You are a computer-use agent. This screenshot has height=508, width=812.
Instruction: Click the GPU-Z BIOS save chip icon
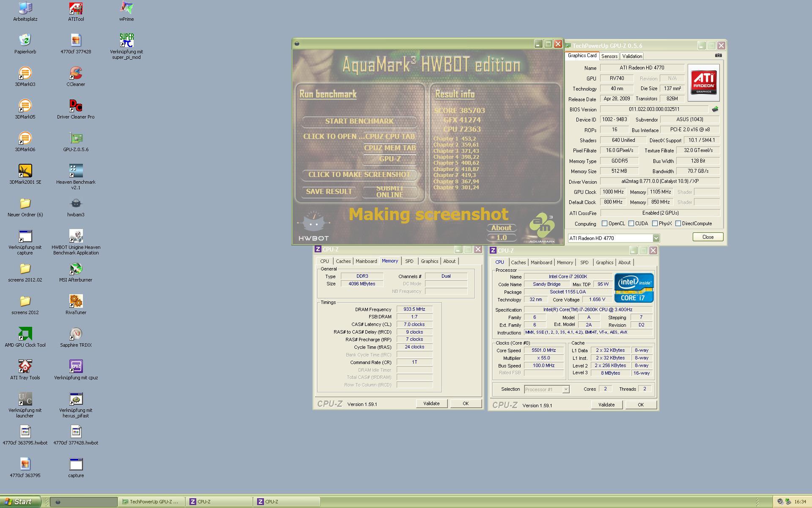(715, 109)
